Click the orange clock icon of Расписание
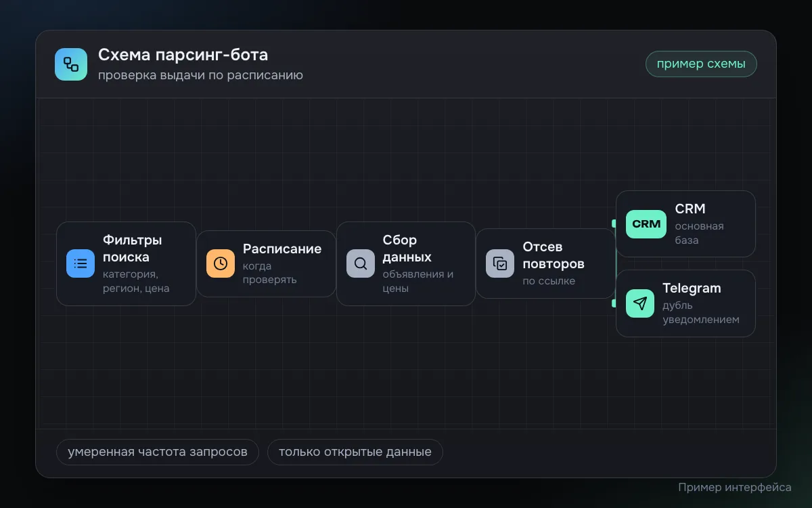The image size is (812, 508). [221, 263]
